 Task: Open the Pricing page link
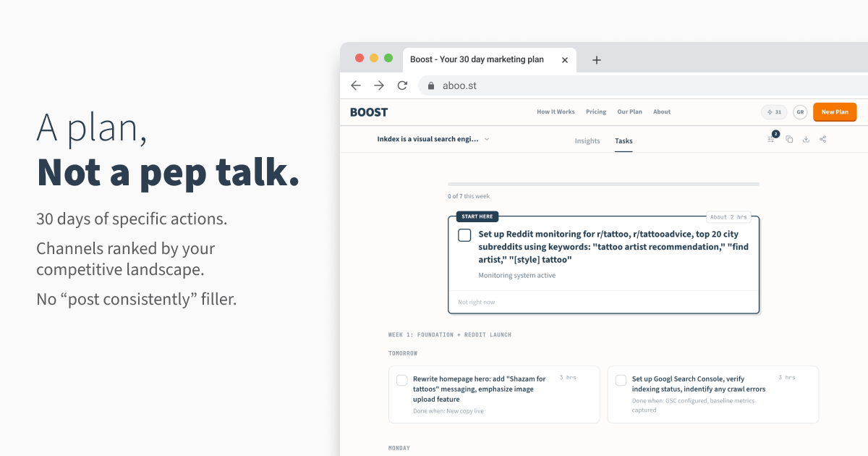pyautogui.click(x=596, y=111)
